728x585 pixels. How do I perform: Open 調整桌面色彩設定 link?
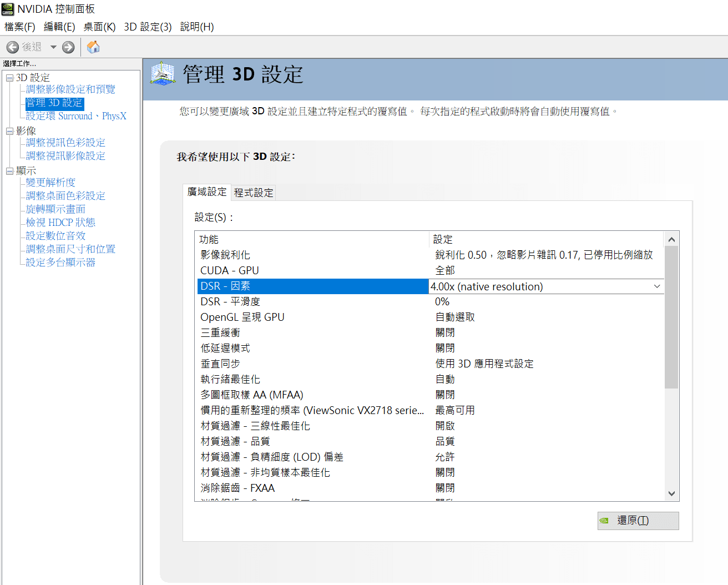(x=65, y=196)
